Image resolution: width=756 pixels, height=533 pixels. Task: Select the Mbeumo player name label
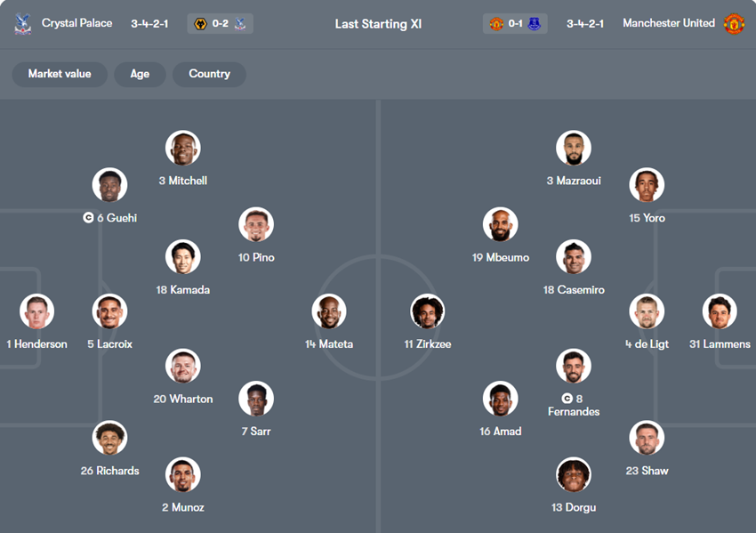(501, 258)
